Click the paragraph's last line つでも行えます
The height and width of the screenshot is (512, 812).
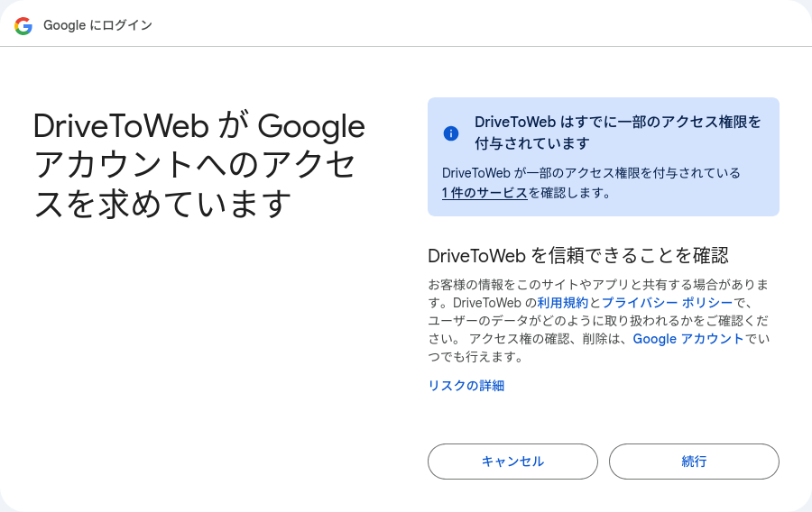475,357
